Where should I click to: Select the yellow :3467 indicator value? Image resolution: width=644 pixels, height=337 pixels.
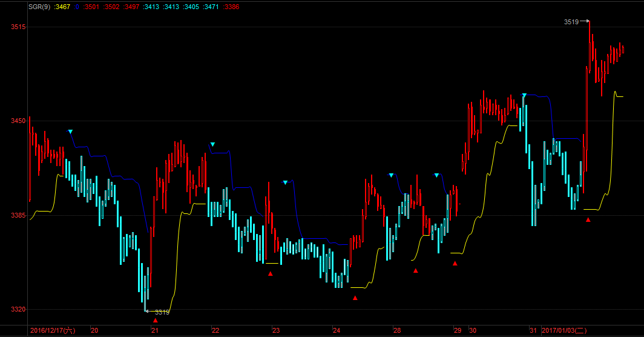click(62, 7)
